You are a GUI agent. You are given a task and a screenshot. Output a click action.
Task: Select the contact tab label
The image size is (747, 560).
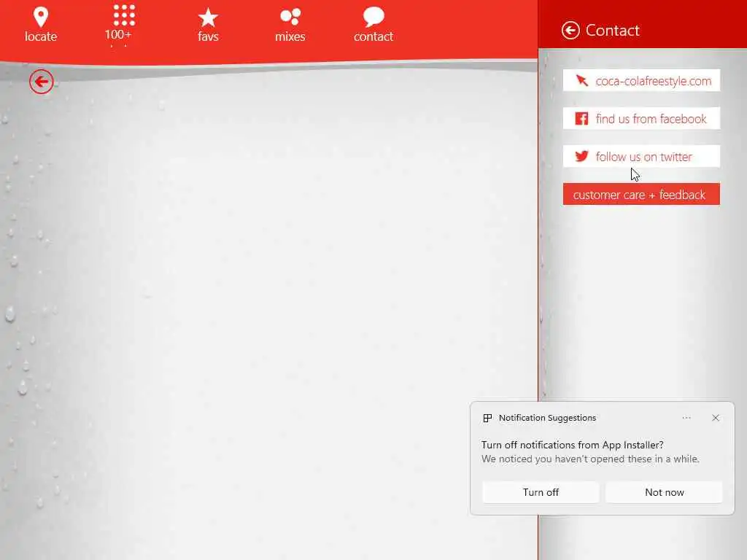(373, 36)
